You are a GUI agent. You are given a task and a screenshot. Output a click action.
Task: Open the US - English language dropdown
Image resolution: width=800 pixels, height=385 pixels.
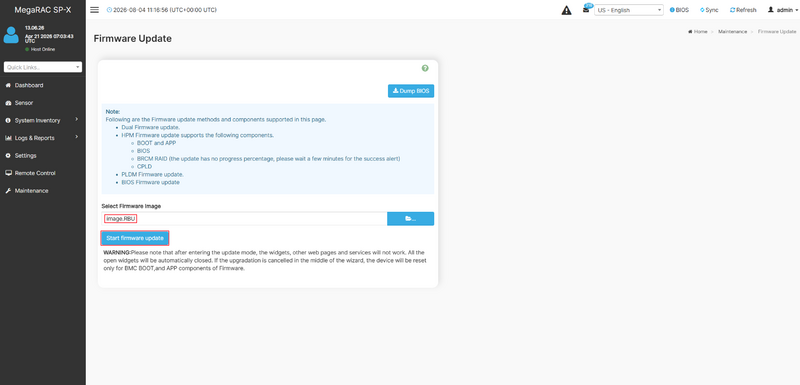tap(629, 10)
